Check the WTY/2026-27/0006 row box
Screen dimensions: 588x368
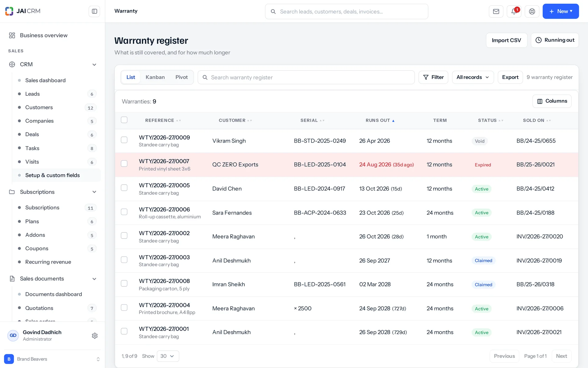[124, 212]
